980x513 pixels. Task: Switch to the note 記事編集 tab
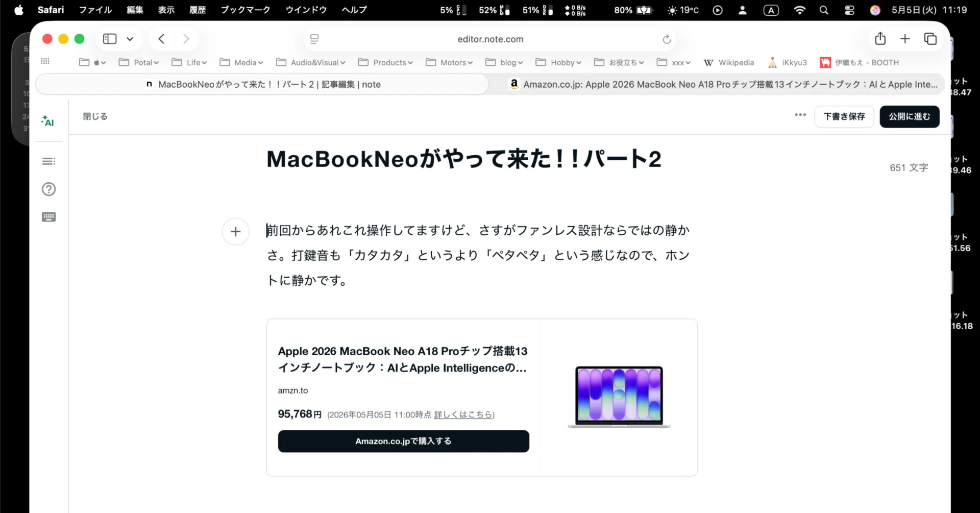(262, 84)
